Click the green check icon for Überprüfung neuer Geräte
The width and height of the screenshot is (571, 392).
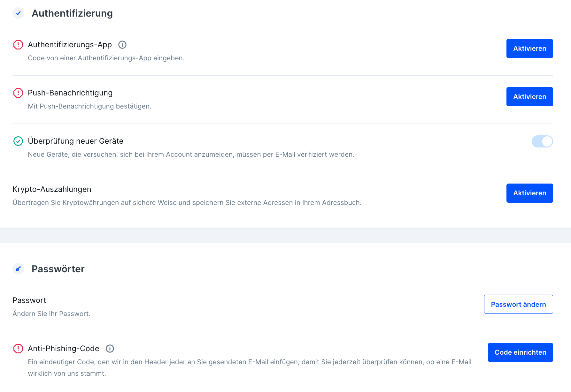[x=18, y=141]
